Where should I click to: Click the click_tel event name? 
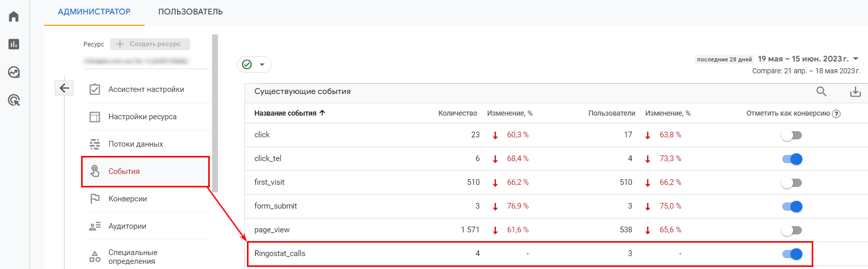(268, 159)
